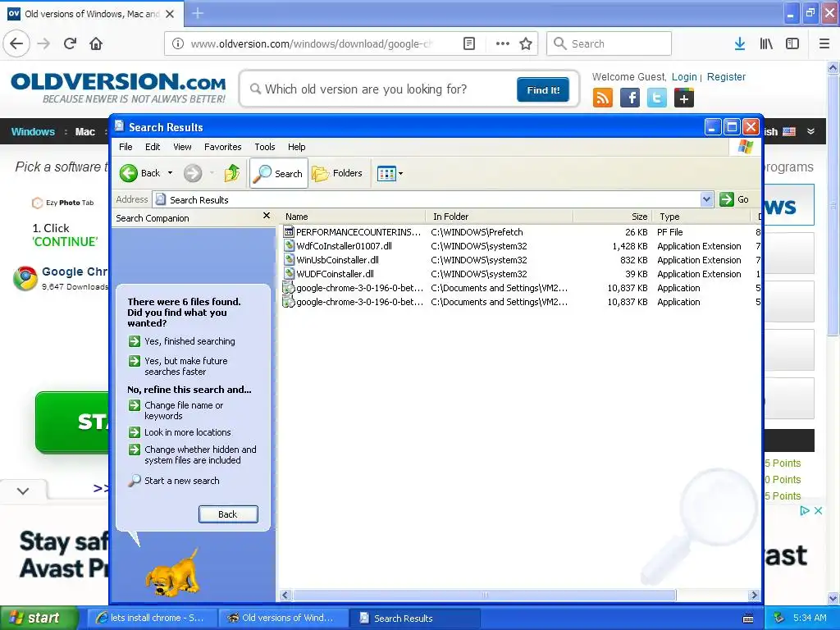
Task: Open the Back history dropdown arrow
Action: click(x=170, y=173)
